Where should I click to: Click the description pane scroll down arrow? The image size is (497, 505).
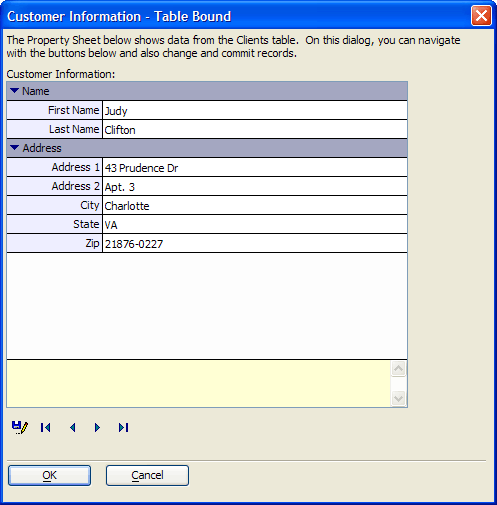(398, 398)
